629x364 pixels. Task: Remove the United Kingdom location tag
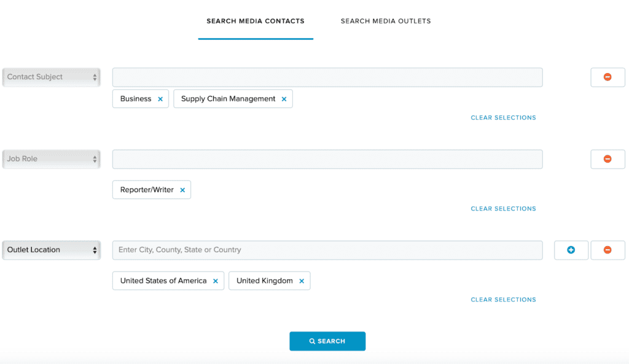click(302, 281)
